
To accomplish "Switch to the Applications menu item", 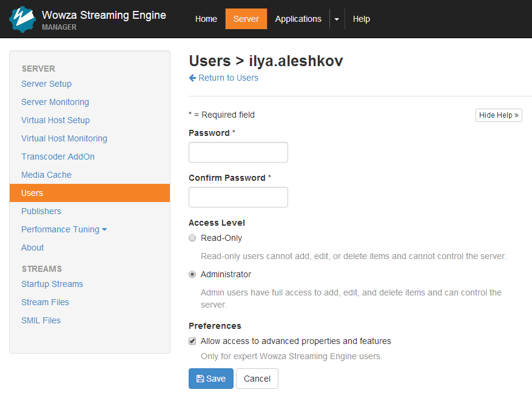I will click(x=298, y=19).
